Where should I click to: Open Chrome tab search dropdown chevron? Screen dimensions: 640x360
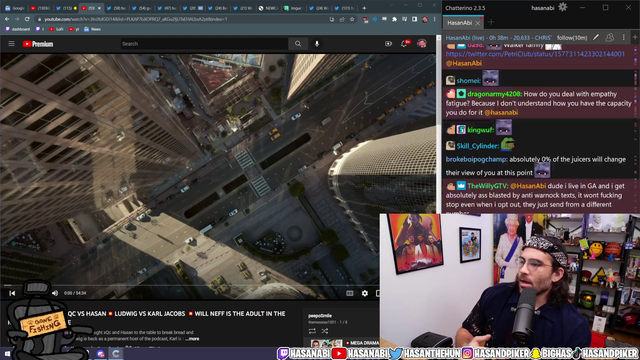[392, 5]
